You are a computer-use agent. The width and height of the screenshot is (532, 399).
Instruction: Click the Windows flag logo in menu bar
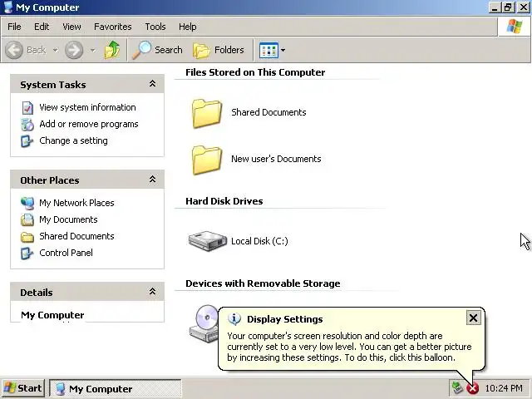515,26
